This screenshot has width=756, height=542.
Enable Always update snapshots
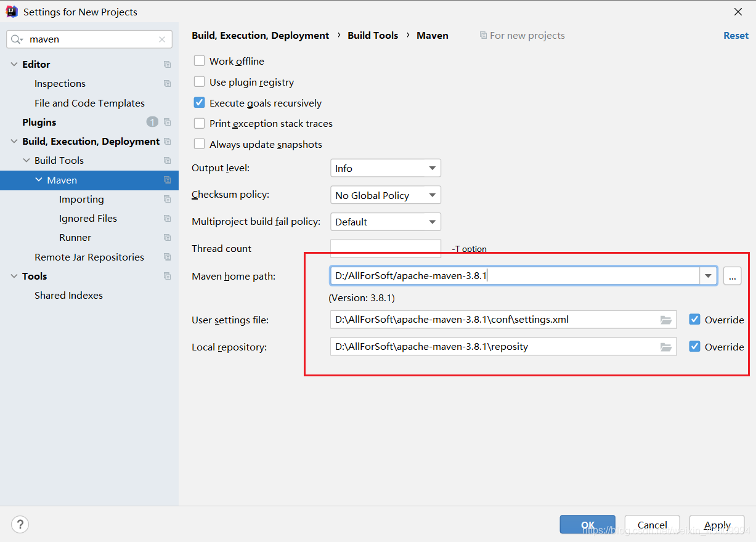(x=199, y=144)
